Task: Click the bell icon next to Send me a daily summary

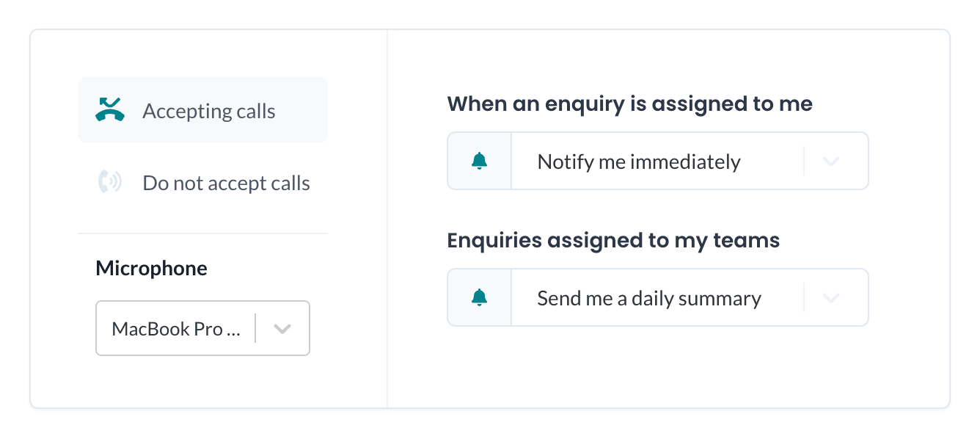Action: (x=479, y=297)
